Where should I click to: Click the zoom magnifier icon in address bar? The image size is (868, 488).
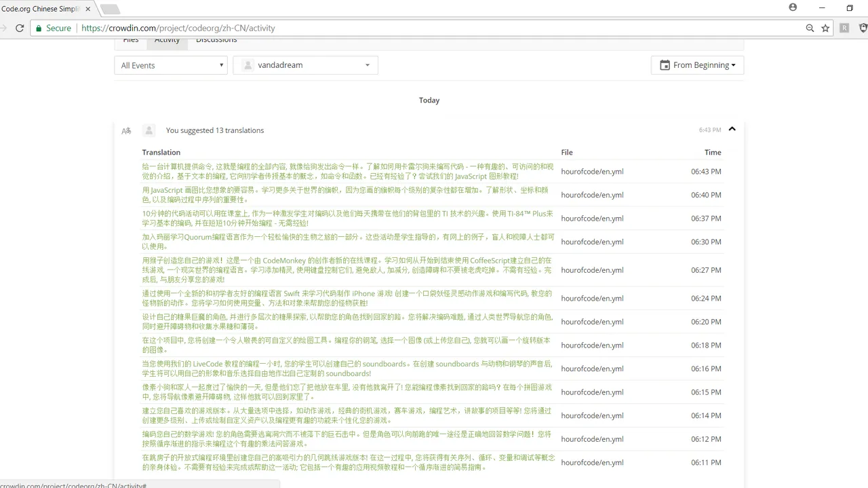click(810, 28)
